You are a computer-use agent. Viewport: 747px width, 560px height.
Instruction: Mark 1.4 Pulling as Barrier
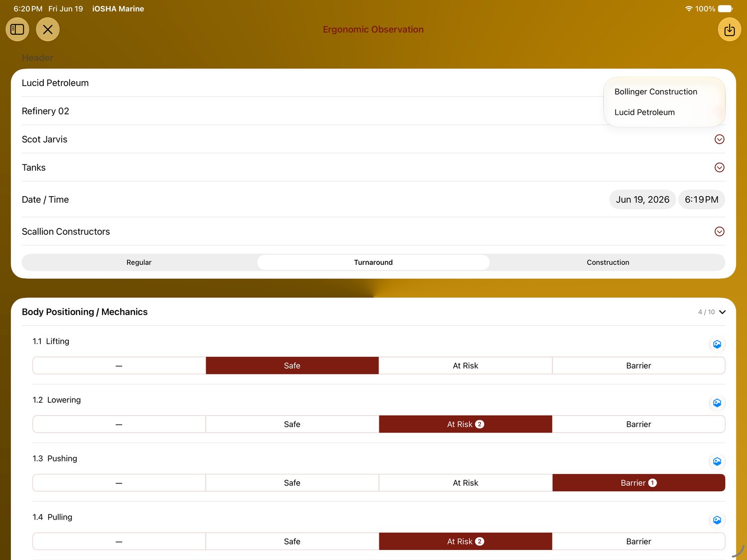click(638, 542)
